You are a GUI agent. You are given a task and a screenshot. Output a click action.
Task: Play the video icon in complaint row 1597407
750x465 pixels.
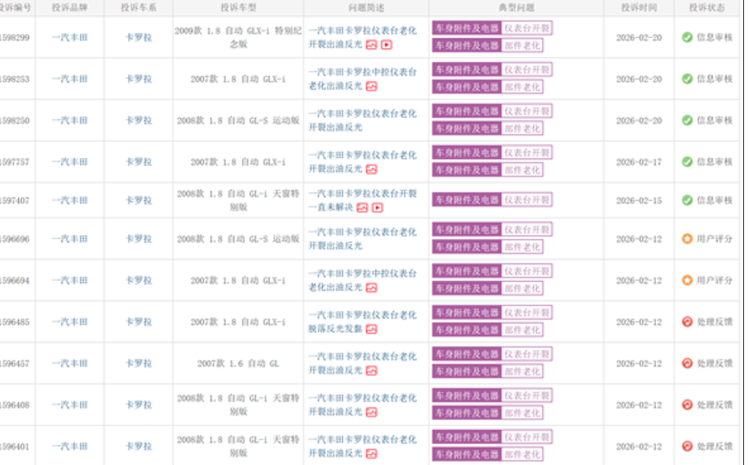click(377, 208)
